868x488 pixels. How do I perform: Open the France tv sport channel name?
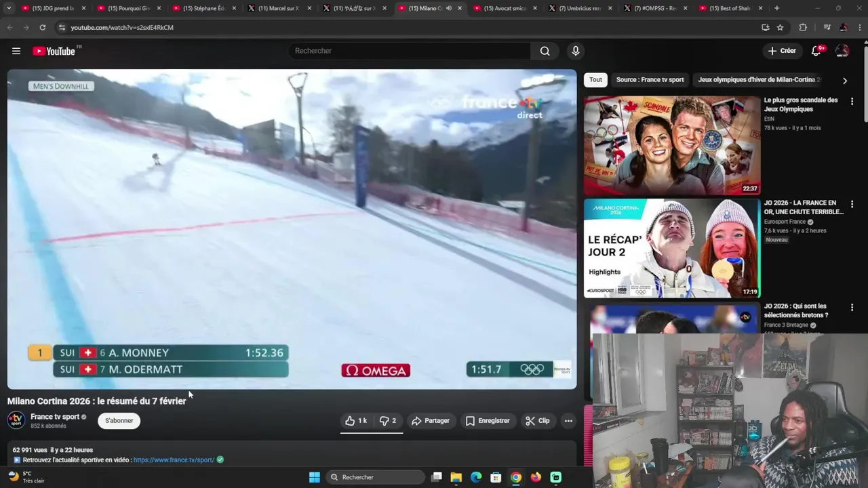(x=55, y=417)
